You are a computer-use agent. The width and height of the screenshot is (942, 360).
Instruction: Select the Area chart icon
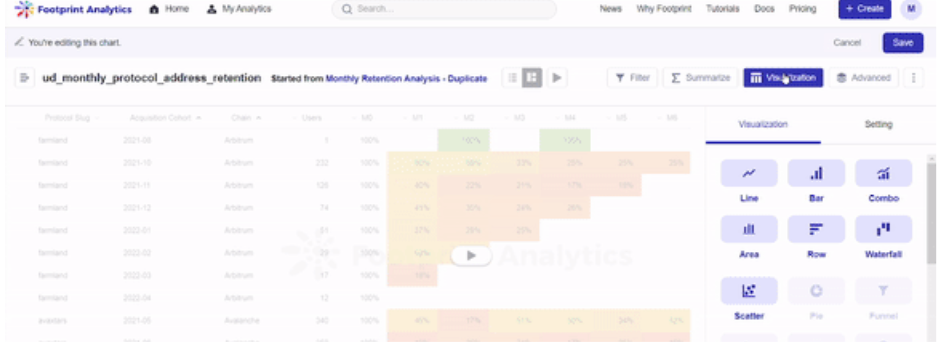[749, 229]
